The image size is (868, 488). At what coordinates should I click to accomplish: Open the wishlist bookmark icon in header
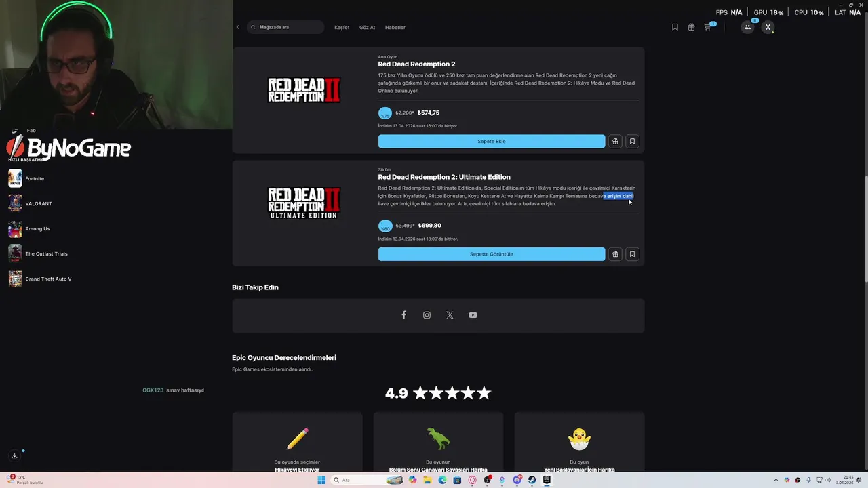pyautogui.click(x=675, y=27)
